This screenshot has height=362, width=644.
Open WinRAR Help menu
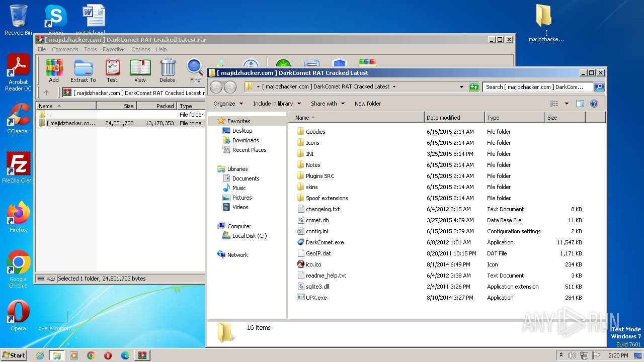click(x=161, y=49)
